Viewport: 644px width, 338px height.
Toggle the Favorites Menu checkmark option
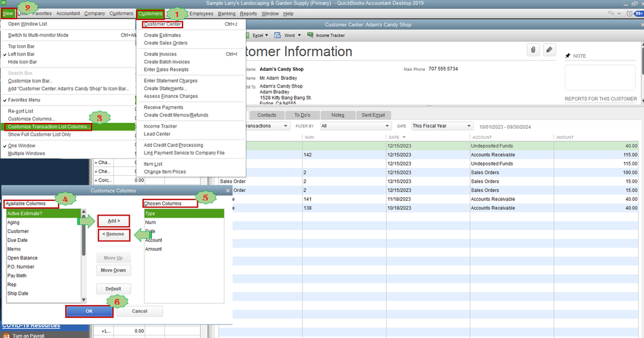tap(24, 100)
